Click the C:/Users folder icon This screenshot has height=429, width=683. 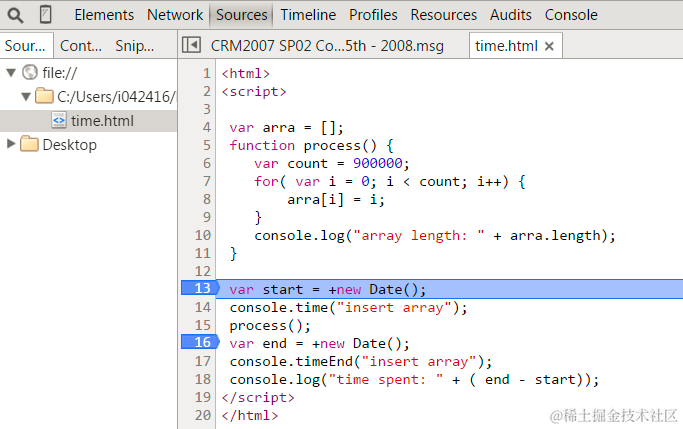44,95
